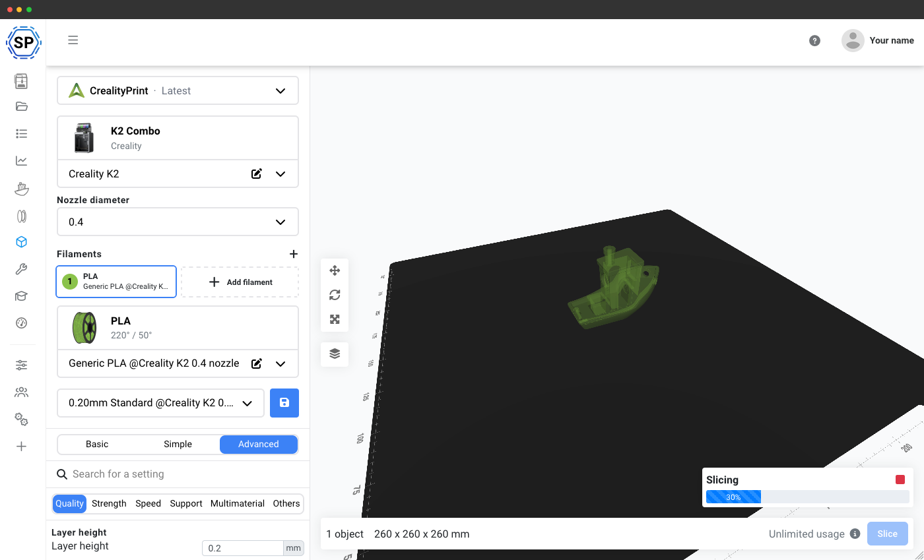Open the graduation cap school icon
Screen dimensions: 924x560
point(21,296)
